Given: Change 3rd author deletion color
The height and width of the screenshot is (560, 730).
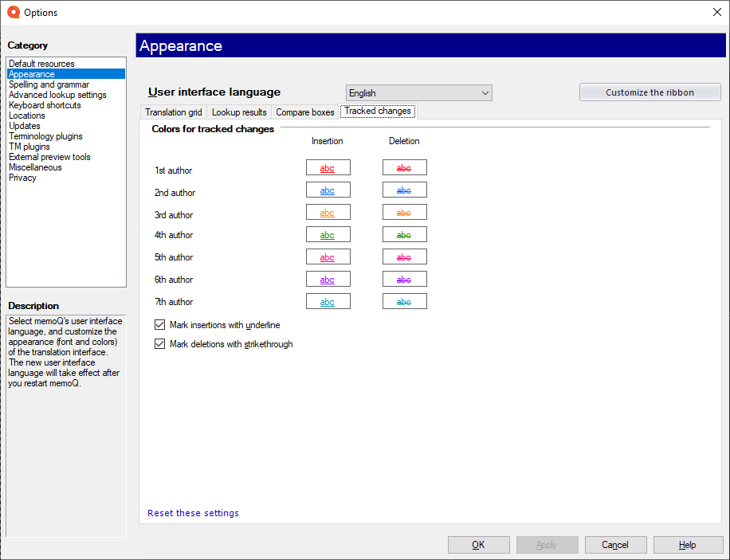Looking at the screenshot, I should pyautogui.click(x=405, y=212).
